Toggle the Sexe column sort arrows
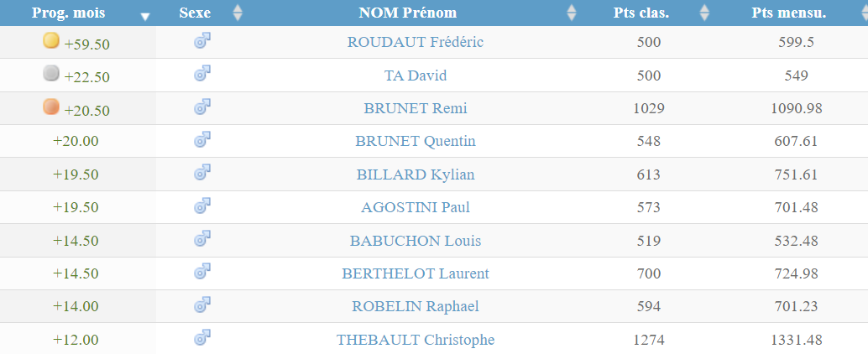Image resolution: width=868 pixels, height=354 pixels. 237,13
